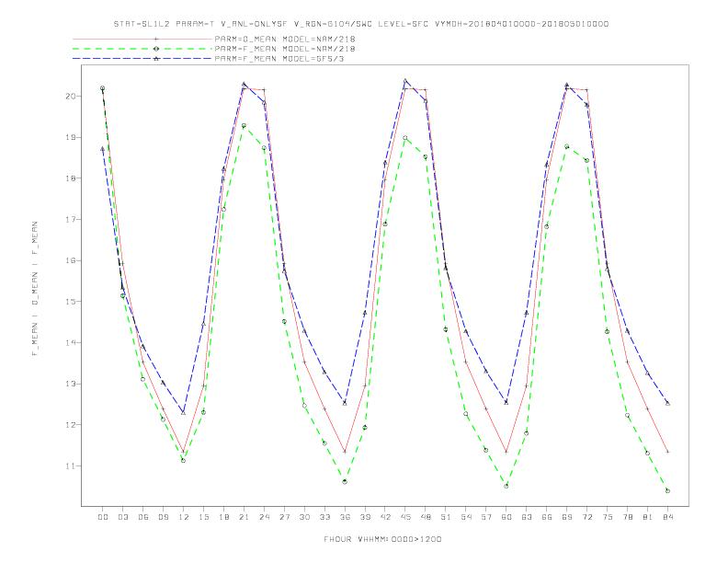The width and height of the screenshot is (728, 563).
Task: Click y-axis tick value 11
Action: 71,465
